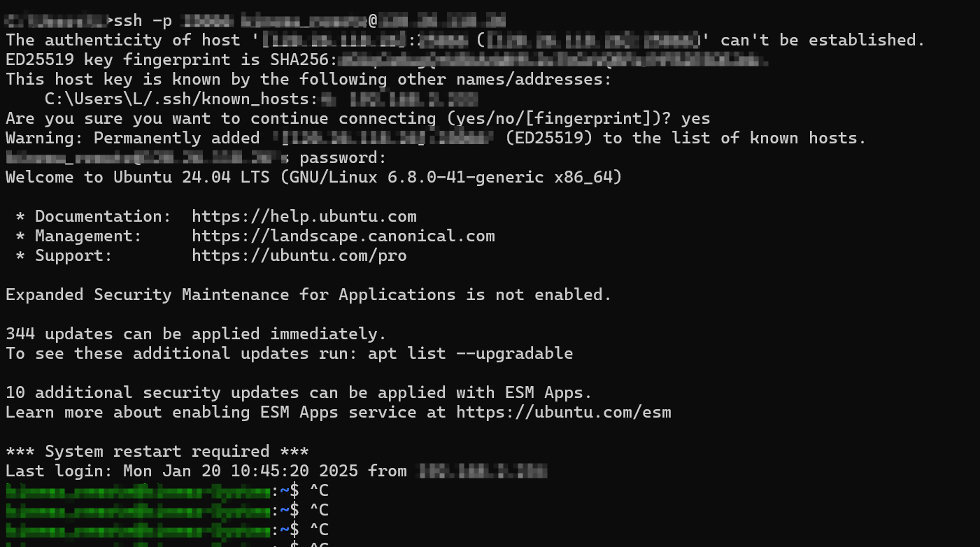Click the first ^C prompt line
This screenshot has width=980, height=547.
tap(167, 491)
